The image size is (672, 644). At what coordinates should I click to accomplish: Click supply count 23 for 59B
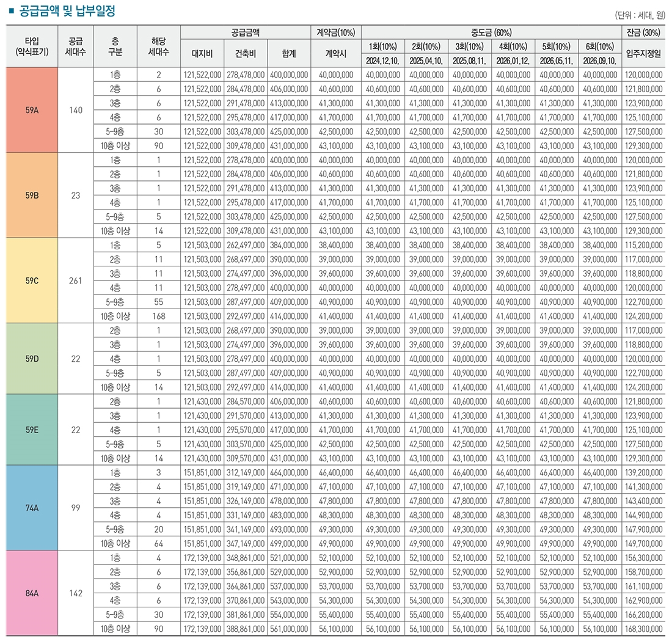point(76,196)
